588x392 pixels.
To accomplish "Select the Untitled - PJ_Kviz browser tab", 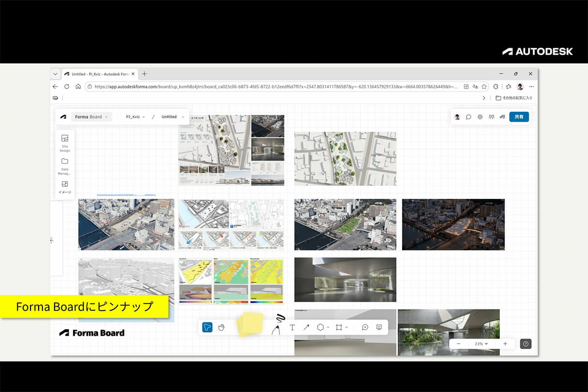I will (x=100, y=74).
